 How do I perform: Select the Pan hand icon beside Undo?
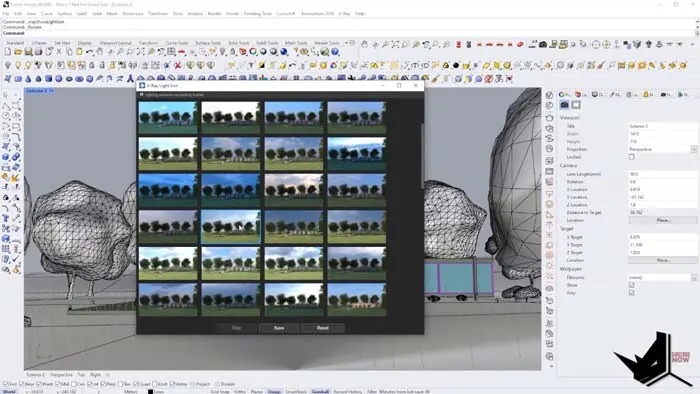(100, 52)
